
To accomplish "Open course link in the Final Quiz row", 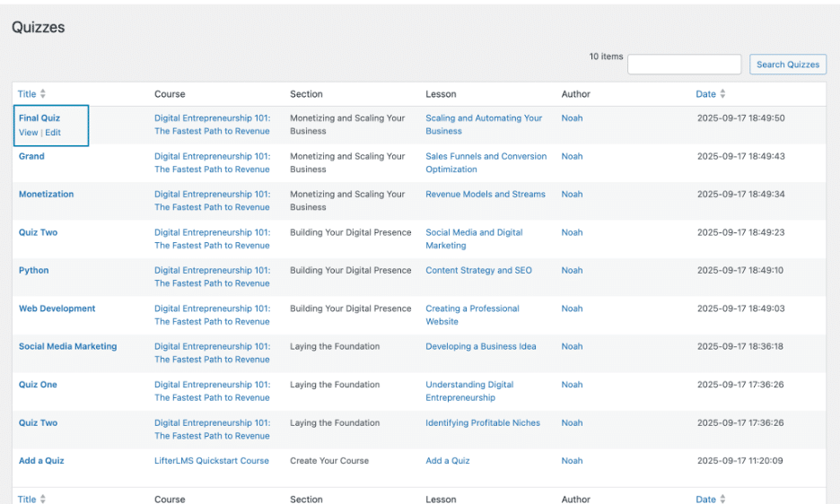I will pos(212,125).
